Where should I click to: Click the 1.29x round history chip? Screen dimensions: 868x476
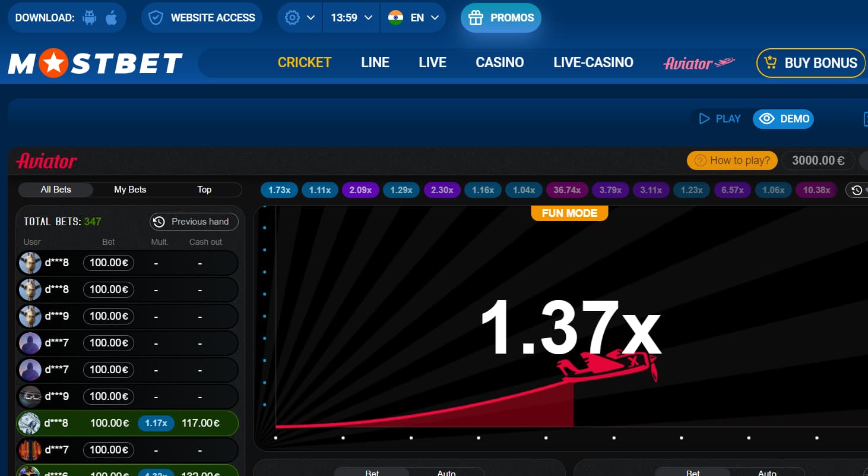401,190
